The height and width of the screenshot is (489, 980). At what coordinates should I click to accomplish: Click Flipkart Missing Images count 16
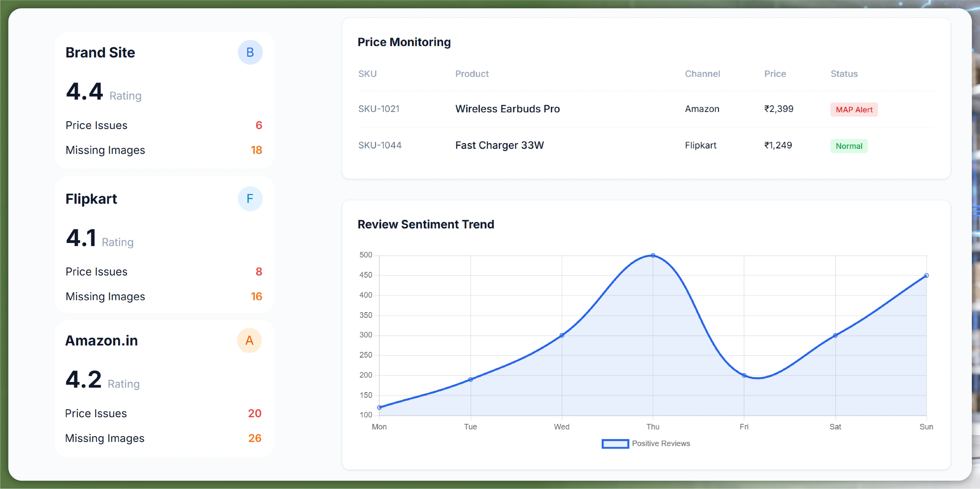(256, 296)
